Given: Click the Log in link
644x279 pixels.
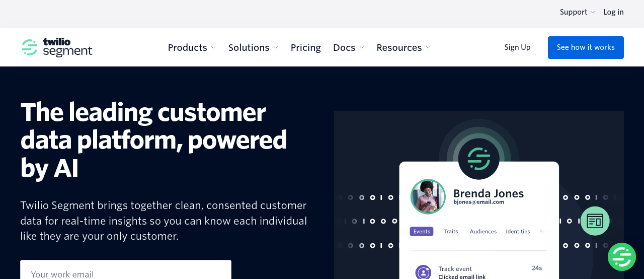Looking at the screenshot, I should [x=614, y=12].
